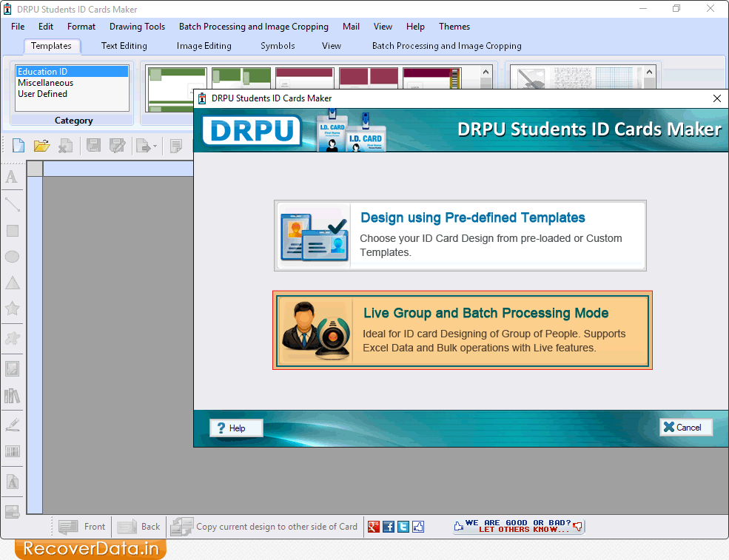Select the Triangle shape tool

pos(12,283)
